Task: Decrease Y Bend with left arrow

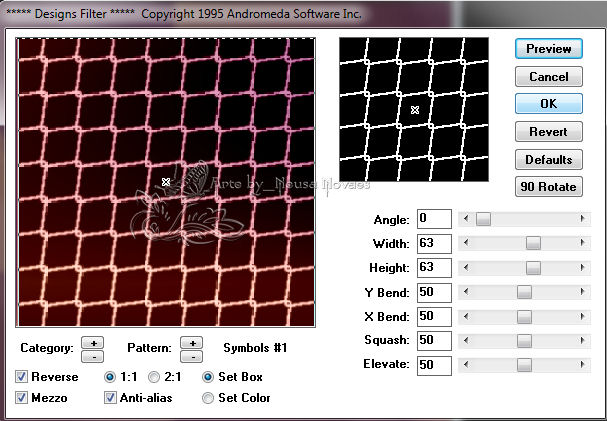Action: (466, 292)
